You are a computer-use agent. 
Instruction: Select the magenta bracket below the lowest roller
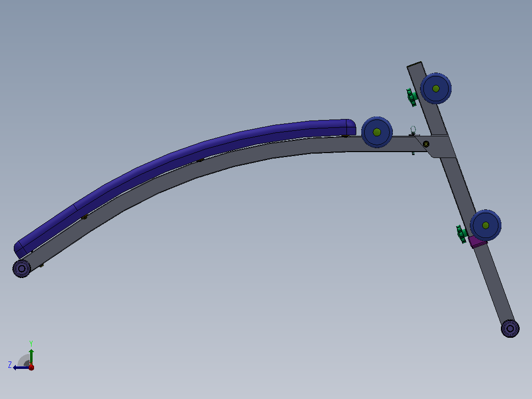477,242
